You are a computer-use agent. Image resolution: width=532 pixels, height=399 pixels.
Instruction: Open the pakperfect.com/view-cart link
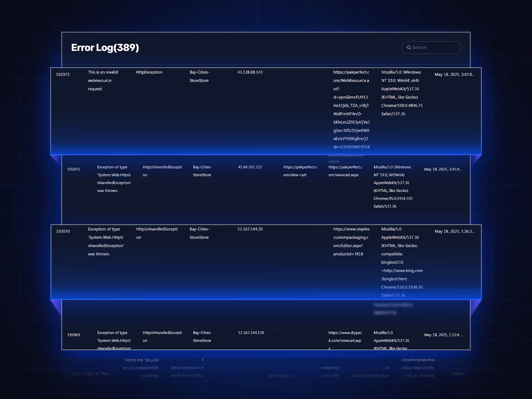coord(300,171)
